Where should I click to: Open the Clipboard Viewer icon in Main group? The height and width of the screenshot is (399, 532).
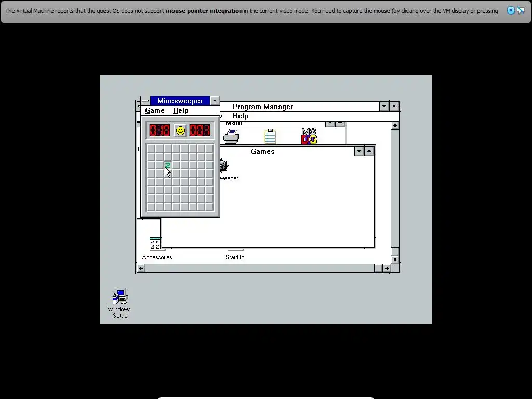[x=270, y=137]
